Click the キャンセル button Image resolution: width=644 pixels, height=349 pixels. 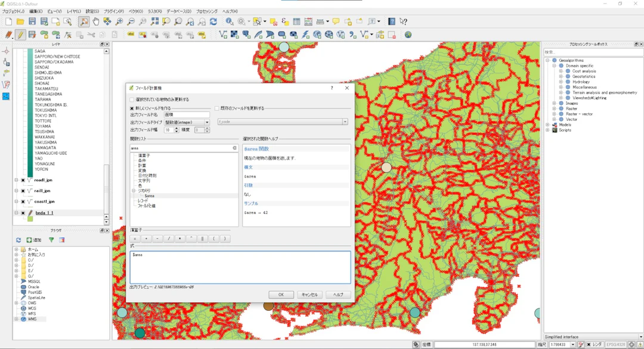309,294
